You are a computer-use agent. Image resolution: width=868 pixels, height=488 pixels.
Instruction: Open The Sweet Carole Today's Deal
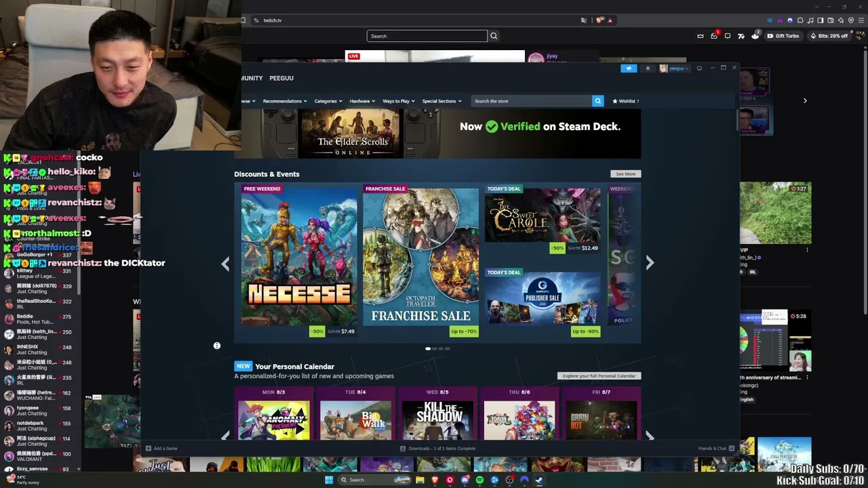click(542, 219)
